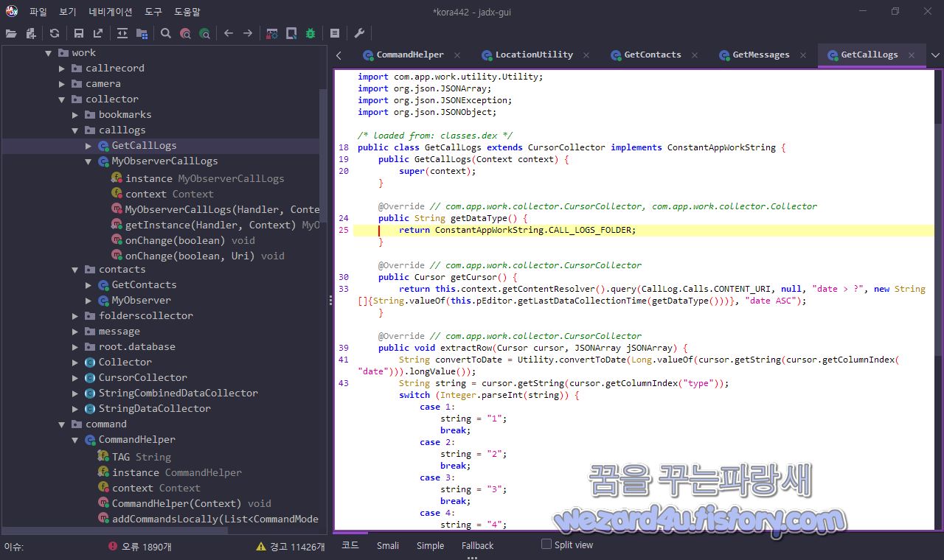Switch to the Fallback view tab

pos(478,545)
